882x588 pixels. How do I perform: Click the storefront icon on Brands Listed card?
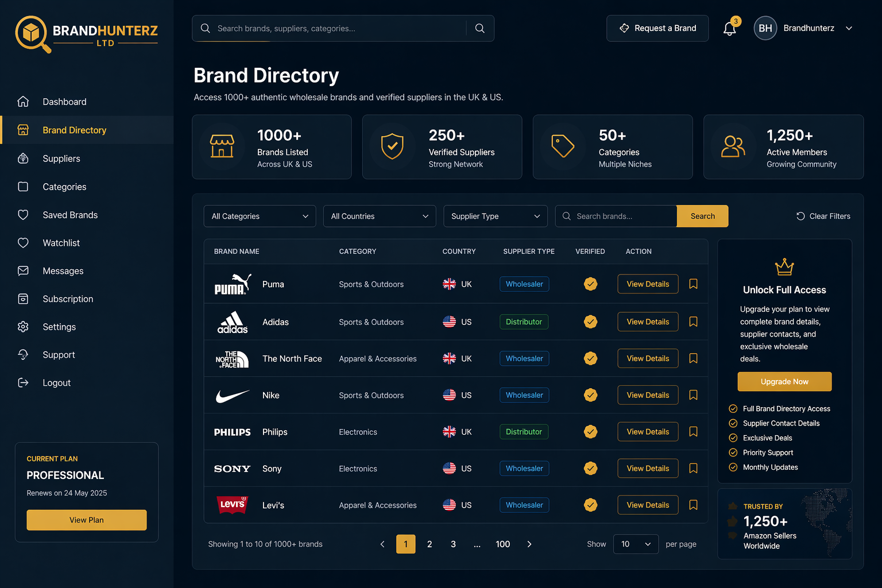(222, 146)
